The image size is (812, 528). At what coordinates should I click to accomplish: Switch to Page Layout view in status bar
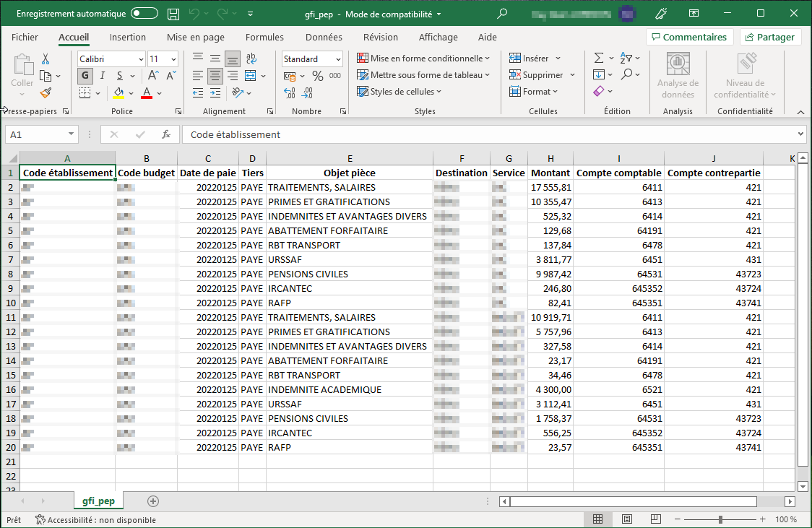[627, 519]
